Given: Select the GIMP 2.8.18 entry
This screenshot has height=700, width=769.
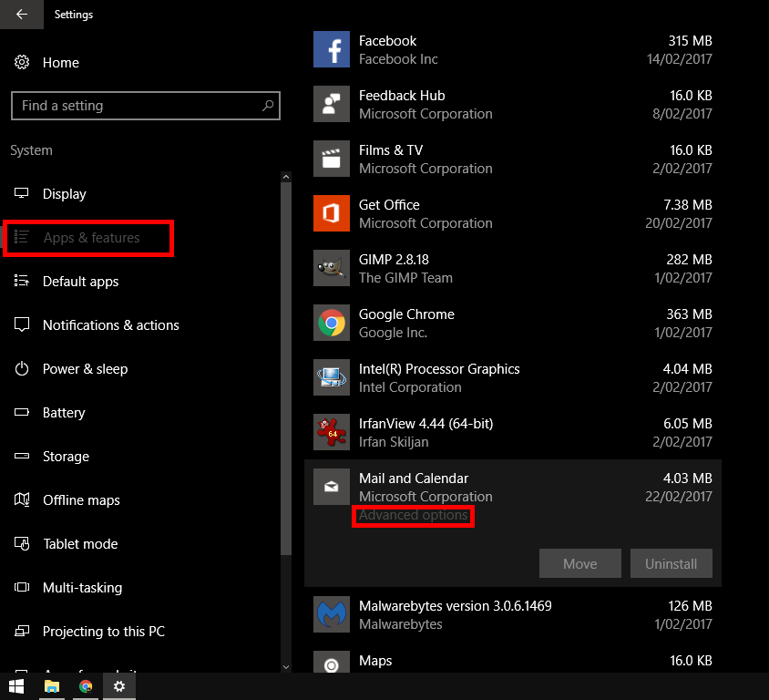Looking at the screenshot, I should 394,260.
